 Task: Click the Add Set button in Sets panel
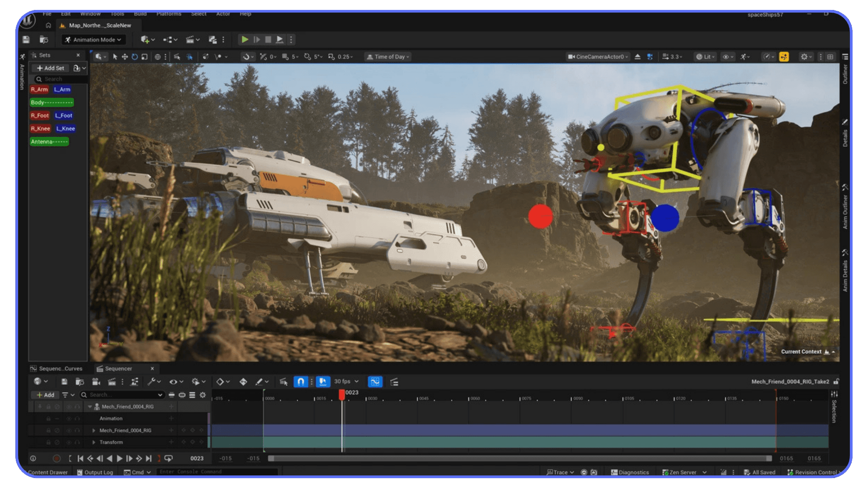(x=50, y=68)
